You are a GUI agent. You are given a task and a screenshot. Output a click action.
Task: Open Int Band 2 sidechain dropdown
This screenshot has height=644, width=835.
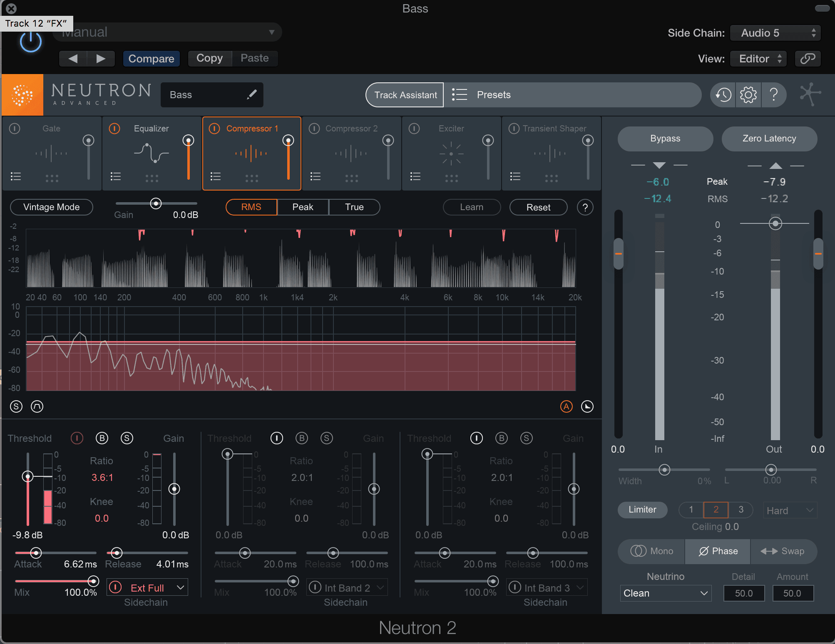(347, 587)
